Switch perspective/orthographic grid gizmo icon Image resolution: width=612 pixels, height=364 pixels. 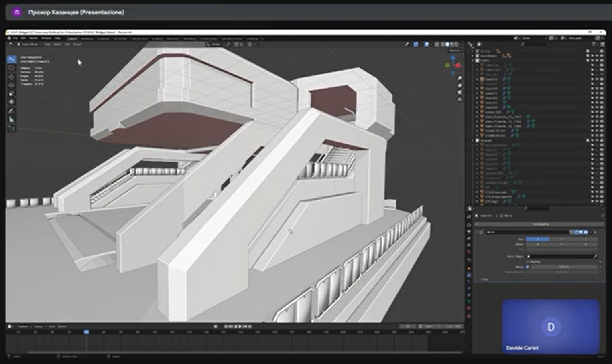pos(460,99)
